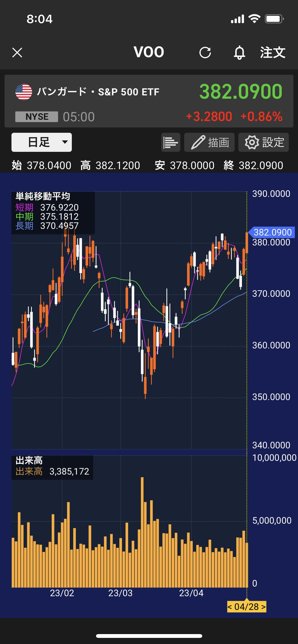The height and width of the screenshot is (644, 298).
Task: Tap the horizontal bars icon beside 描画
Action: (171, 142)
